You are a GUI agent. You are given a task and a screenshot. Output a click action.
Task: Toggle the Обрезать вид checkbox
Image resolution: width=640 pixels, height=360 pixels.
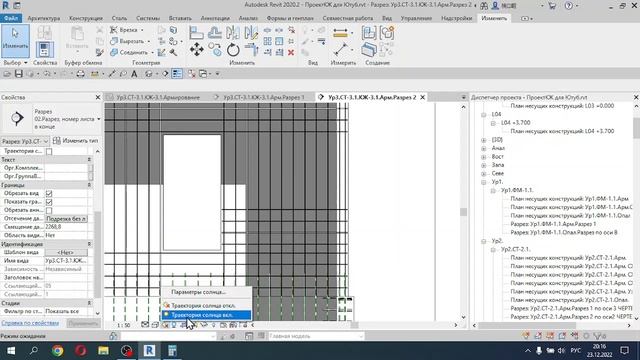point(49,193)
